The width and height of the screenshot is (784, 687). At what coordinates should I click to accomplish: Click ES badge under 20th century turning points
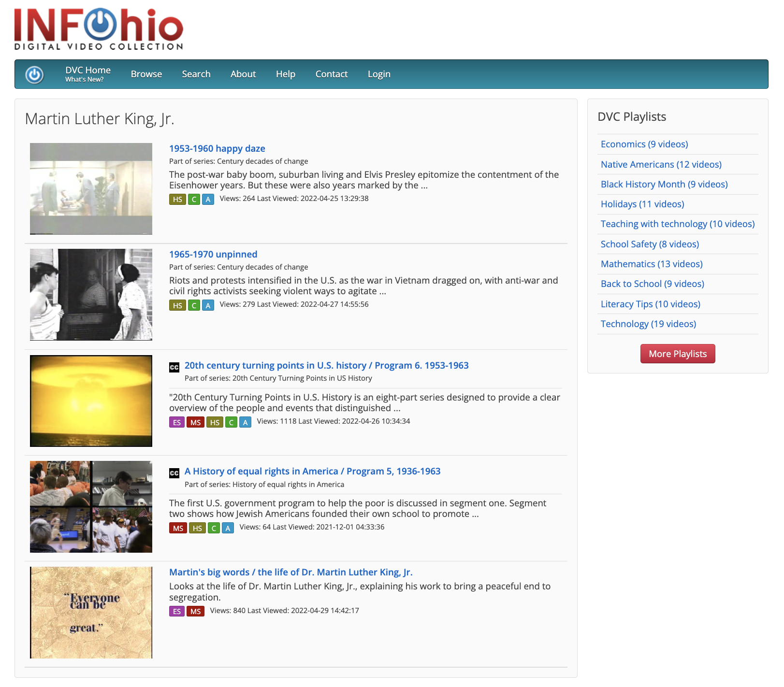(x=177, y=422)
